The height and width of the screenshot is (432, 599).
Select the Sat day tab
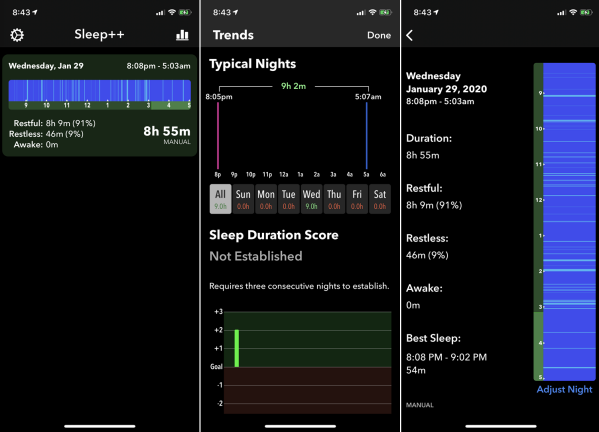(380, 199)
